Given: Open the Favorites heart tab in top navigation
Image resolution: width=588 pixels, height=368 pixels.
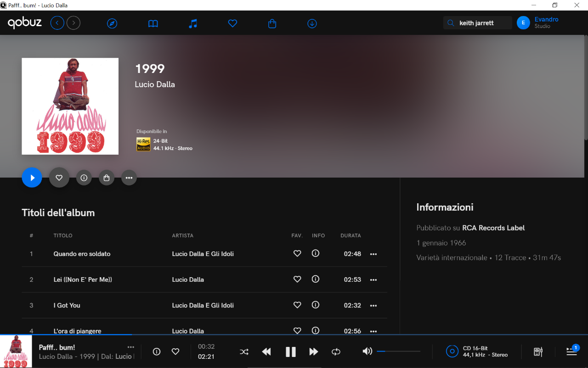Looking at the screenshot, I should [x=232, y=23].
